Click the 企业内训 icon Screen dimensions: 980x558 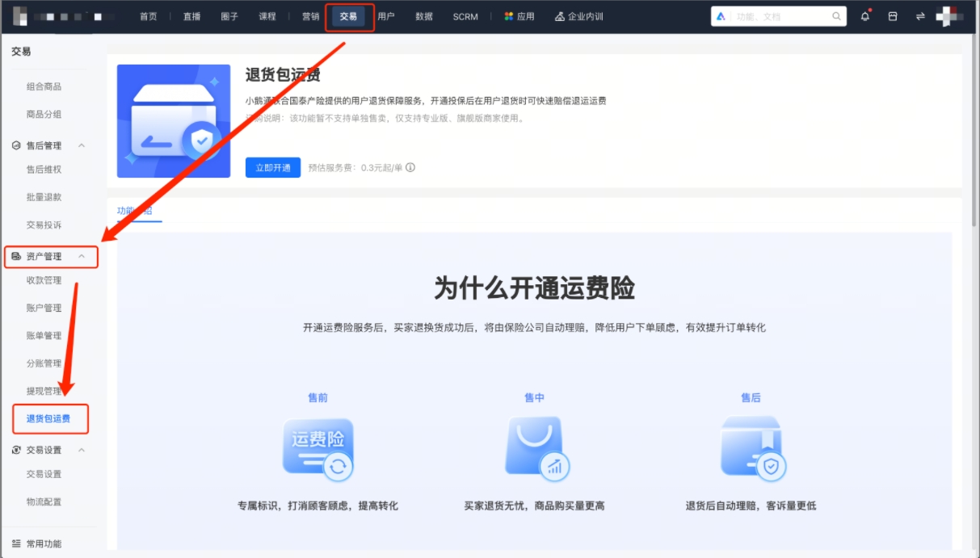pos(558,15)
